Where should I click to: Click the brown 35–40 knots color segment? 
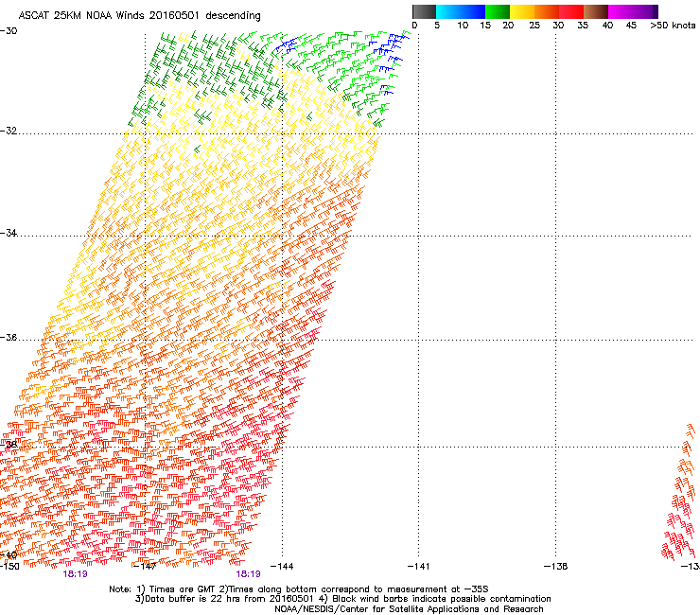[x=596, y=11]
